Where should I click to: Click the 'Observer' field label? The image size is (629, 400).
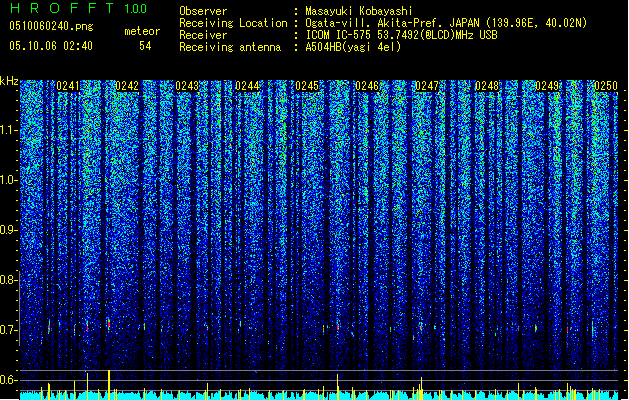(203, 11)
